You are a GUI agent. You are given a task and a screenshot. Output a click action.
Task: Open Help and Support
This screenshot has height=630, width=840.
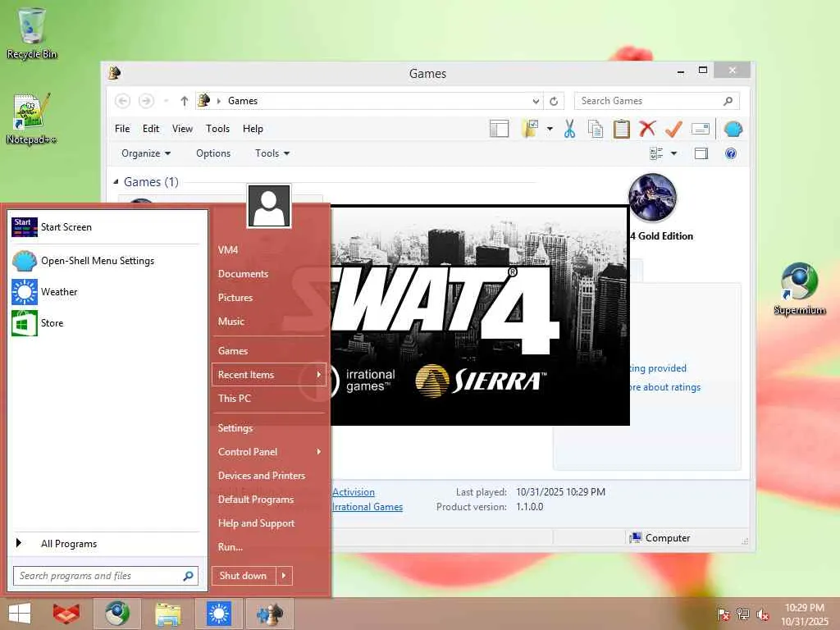[x=269, y=523]
